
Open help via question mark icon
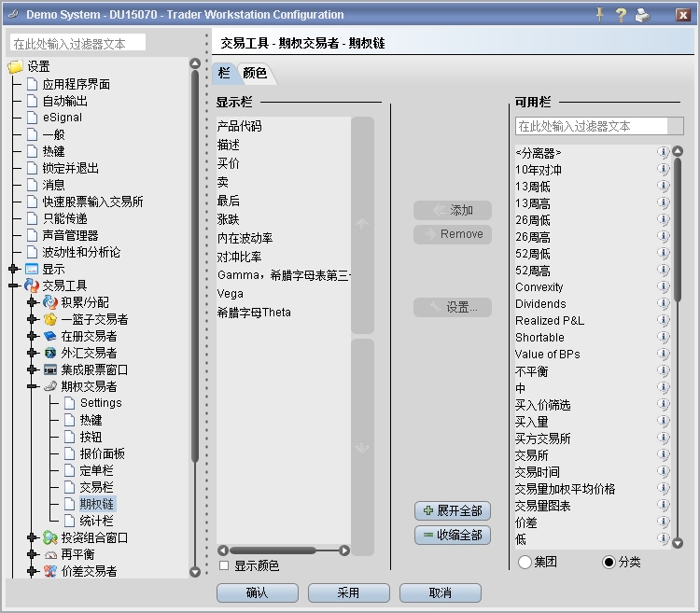pyautogui.click(x=621, y=15)
